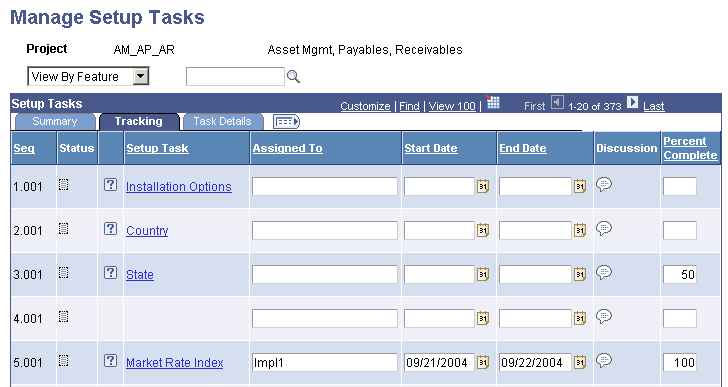The height and width of the screenshot is (387, 728).
Task: Click status icon for row 4.001
Action: point(64,317)
